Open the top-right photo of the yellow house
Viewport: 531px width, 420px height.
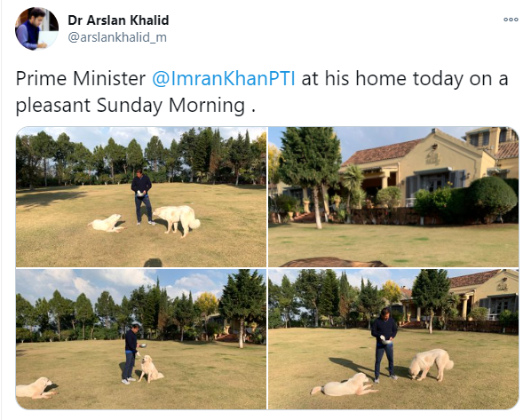[393, 197]
